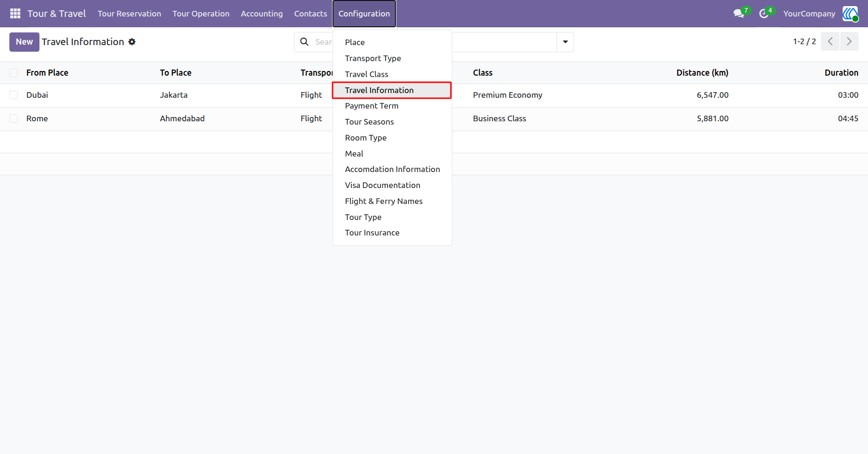Select Travel Class menu entry
The width and height of the screenshot is (868, 454).
click(392, 74)
